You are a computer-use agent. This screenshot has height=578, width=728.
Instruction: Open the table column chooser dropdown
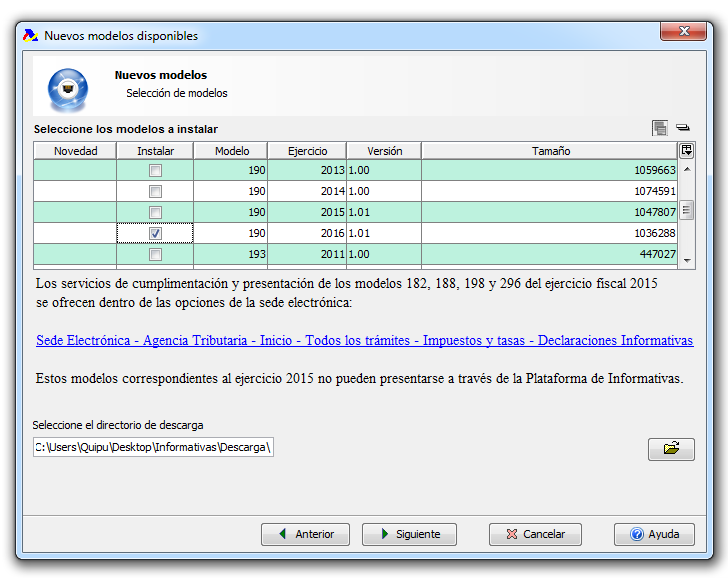(686, 151)
